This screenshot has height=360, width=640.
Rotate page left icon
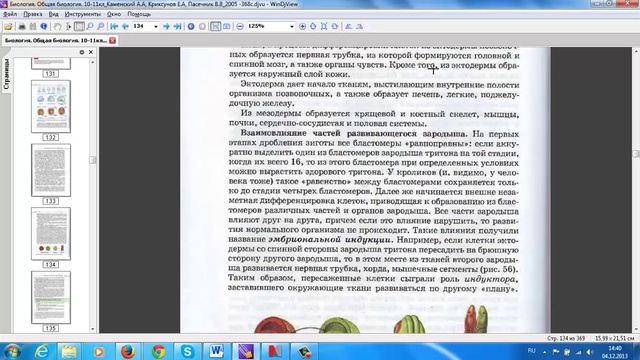pyautogui.click(x=349, y=27)
